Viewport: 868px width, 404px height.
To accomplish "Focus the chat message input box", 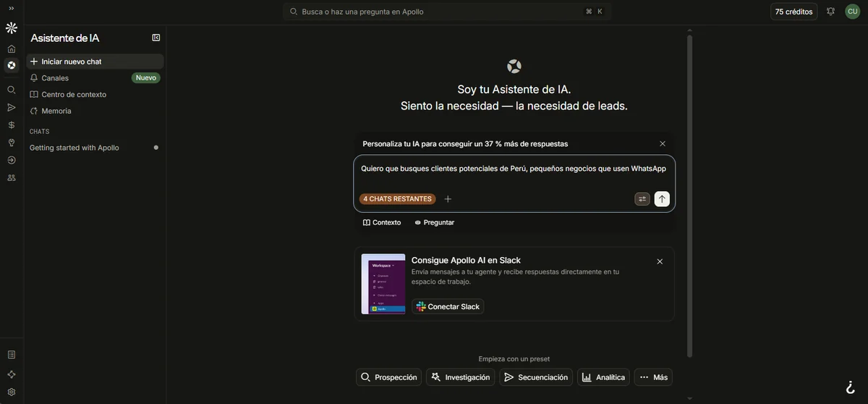I will pos(514,169).
